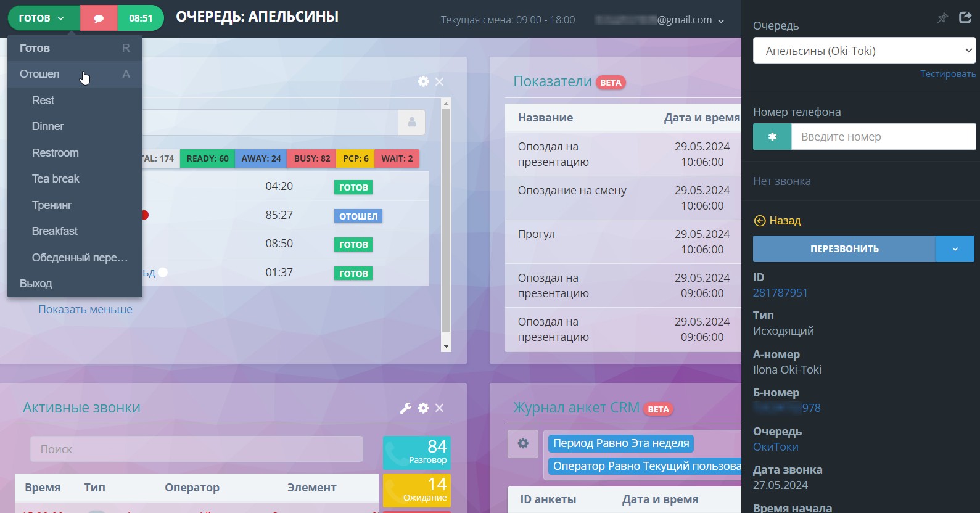This screenshot has height=513, width=980.
Task: Choose Тренинг away reason
Action: 75,205
